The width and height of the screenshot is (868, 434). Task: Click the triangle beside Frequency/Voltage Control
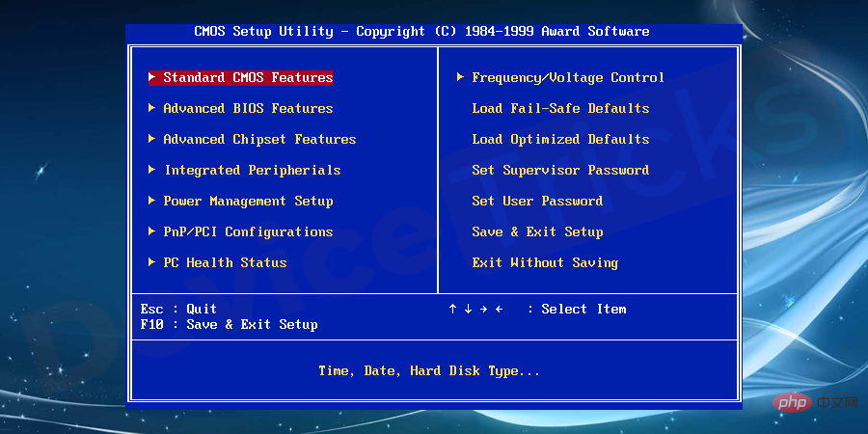tap(461, 77)
